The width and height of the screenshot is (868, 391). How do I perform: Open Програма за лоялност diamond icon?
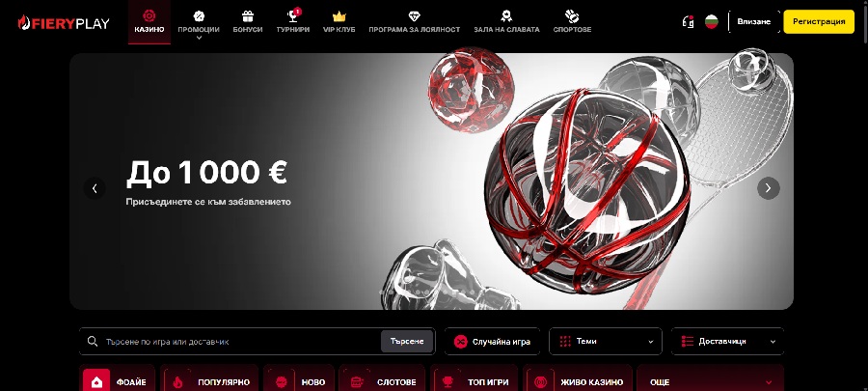[x=415, y=16]
